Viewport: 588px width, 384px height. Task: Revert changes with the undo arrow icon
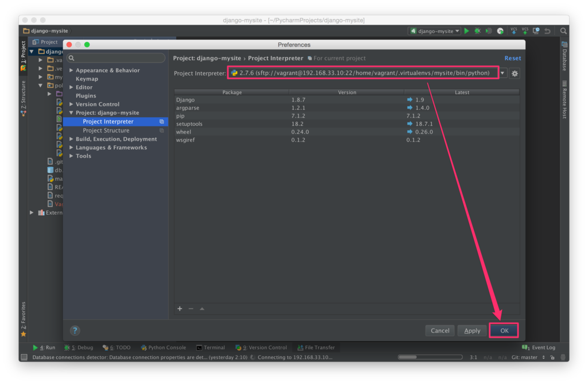point(547,31)
